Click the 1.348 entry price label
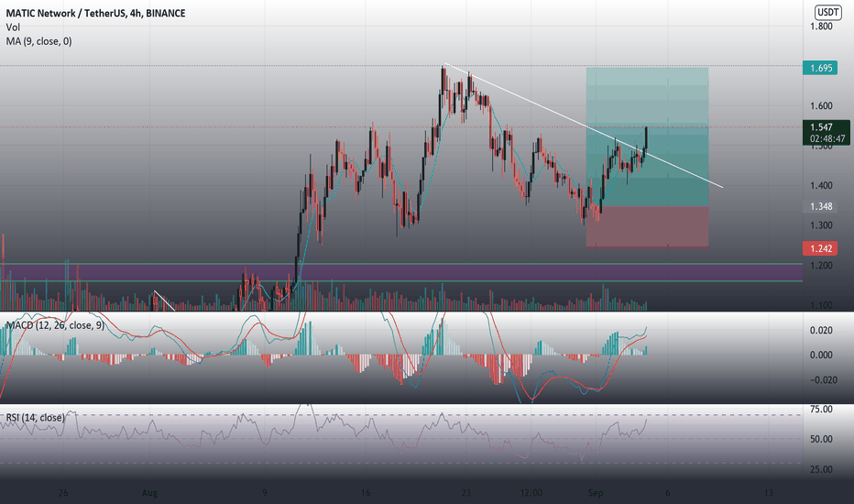The height and width of the screenshot is (504, 854). tap(820, 206)
